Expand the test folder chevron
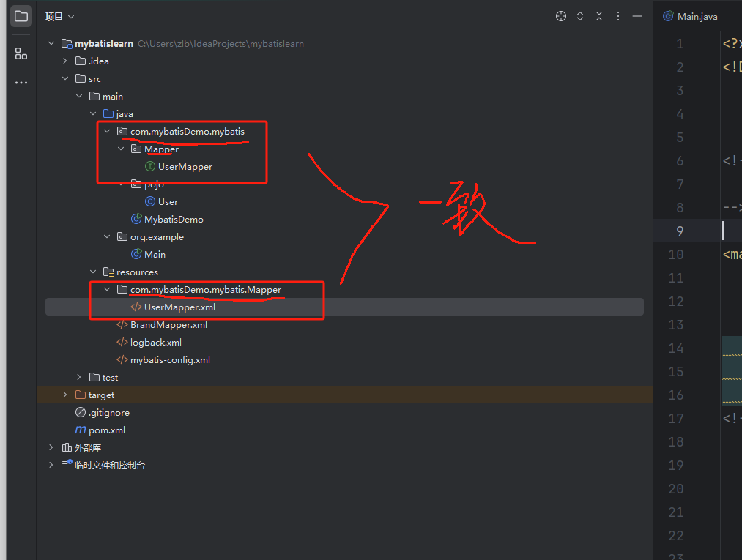Viewport: 742px width, 560px height. coord(79,377)
